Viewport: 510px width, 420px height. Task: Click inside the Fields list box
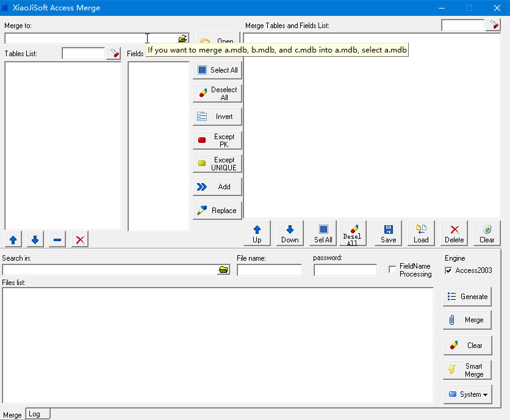[159, 146]
